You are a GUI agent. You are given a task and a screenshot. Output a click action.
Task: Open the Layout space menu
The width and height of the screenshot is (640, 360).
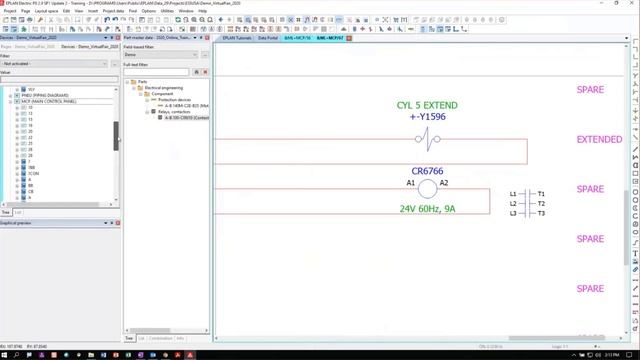click(x=46, y=11)
